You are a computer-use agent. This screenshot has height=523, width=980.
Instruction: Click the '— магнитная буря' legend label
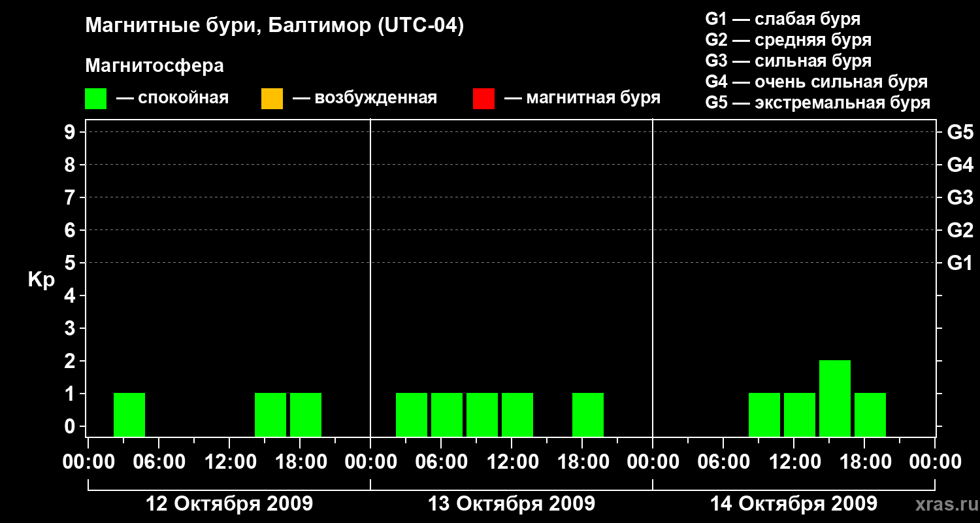(583, 98)
